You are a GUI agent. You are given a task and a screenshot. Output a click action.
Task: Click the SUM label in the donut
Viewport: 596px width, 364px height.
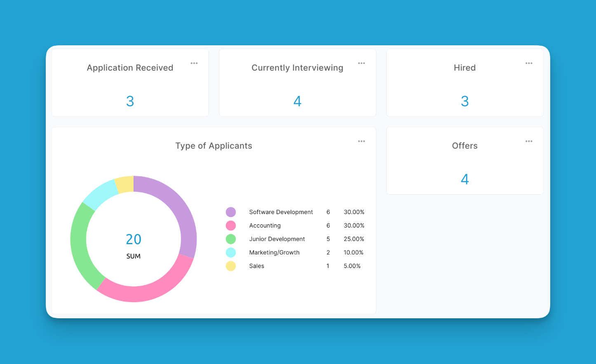(x=134, y=256)
